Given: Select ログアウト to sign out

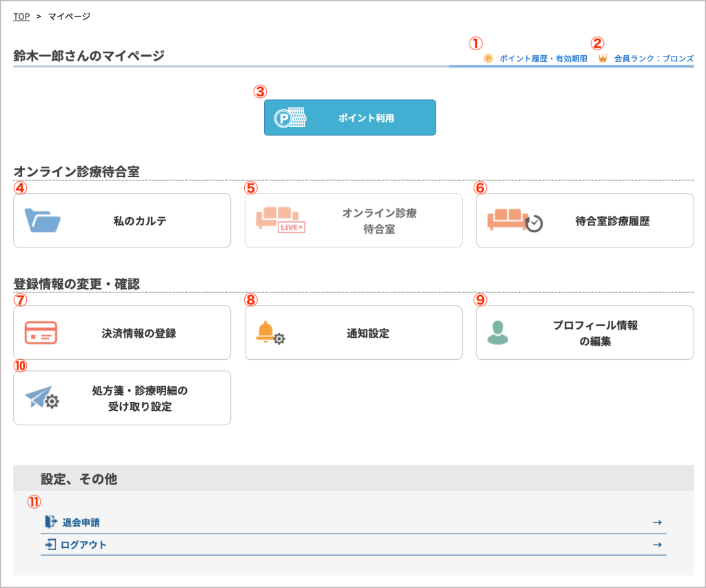Looking at the screenshot, I should (x=83, y=545).
